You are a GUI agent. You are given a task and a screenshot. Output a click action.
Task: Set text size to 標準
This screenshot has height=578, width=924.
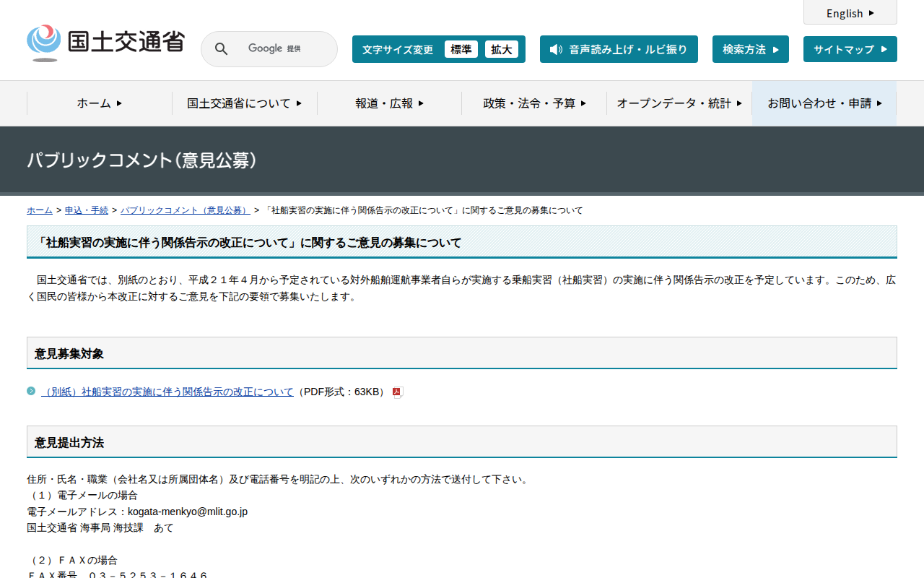(x=461, y=49)
